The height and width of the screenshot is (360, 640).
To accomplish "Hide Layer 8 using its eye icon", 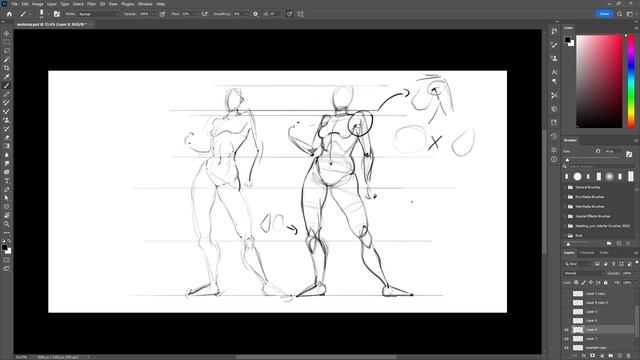I will click(x=566, y=330).
